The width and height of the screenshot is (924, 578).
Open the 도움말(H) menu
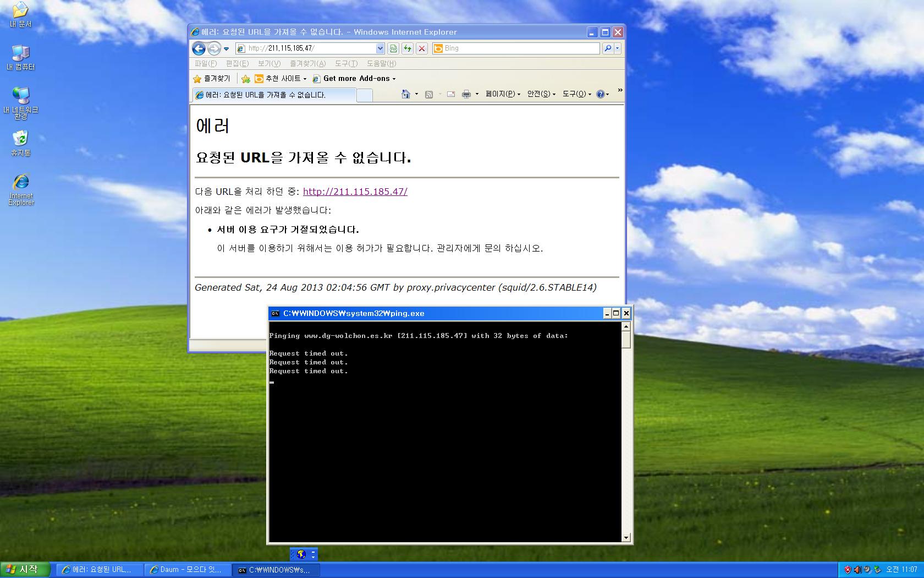[381, 64]
